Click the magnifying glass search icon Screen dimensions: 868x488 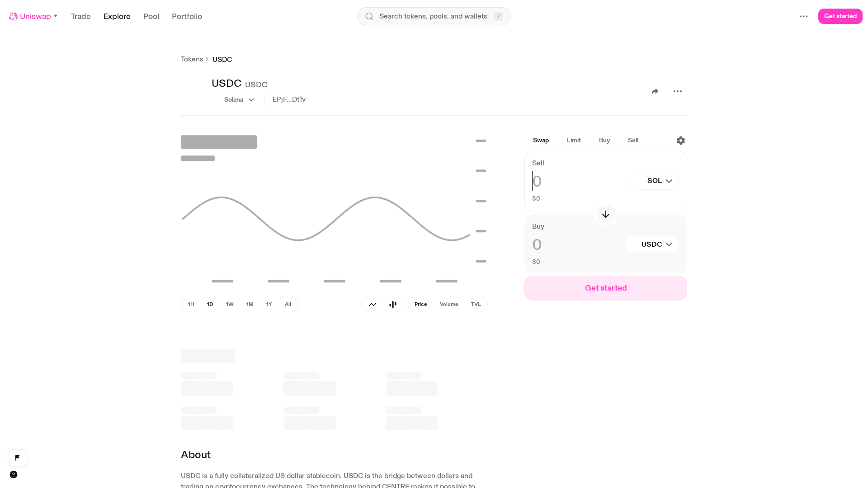point(369,16)
